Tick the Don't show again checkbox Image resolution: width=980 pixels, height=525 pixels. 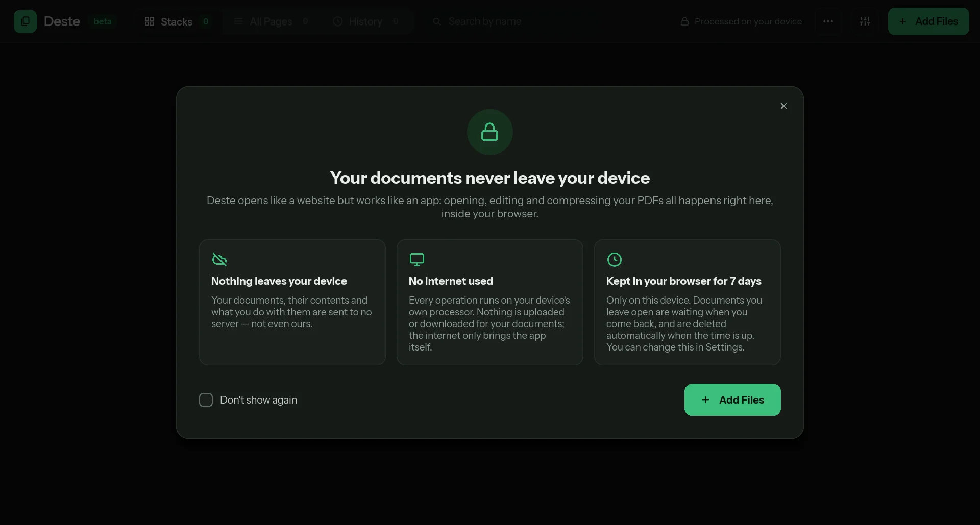tap(206, 400)
